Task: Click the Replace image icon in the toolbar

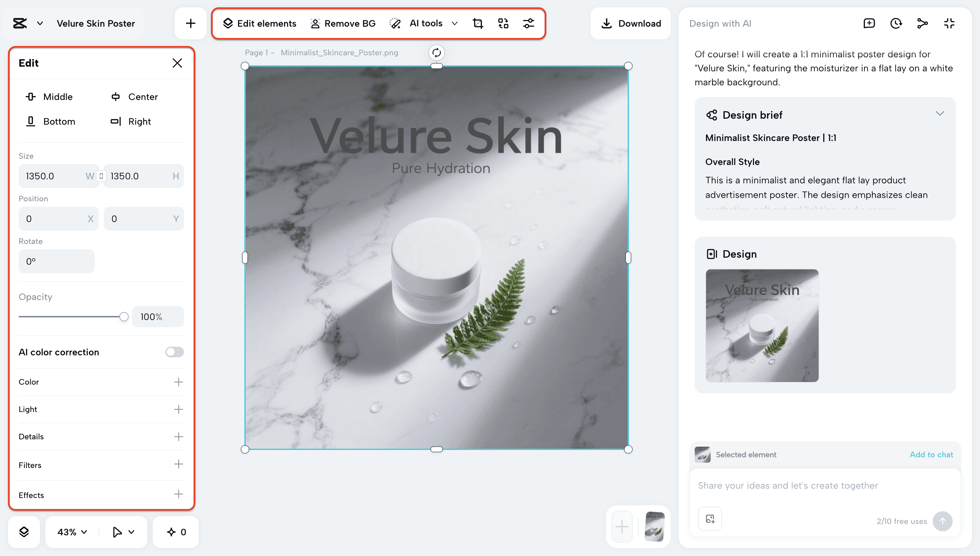Action: point(503,23)
